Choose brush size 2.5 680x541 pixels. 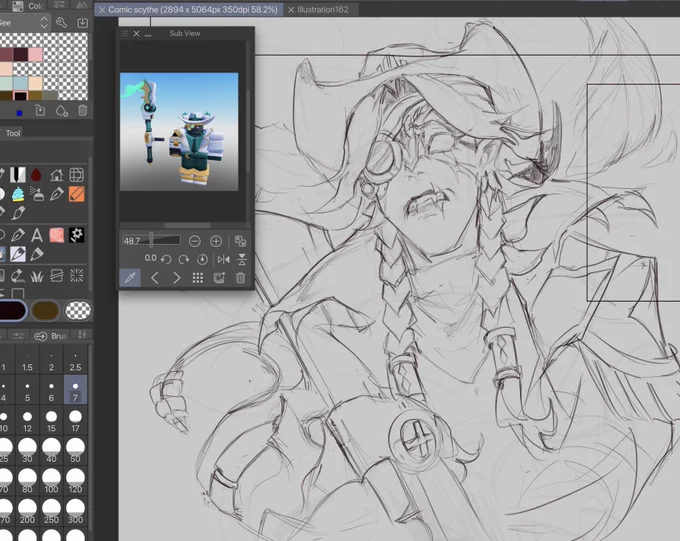(75, 361)
